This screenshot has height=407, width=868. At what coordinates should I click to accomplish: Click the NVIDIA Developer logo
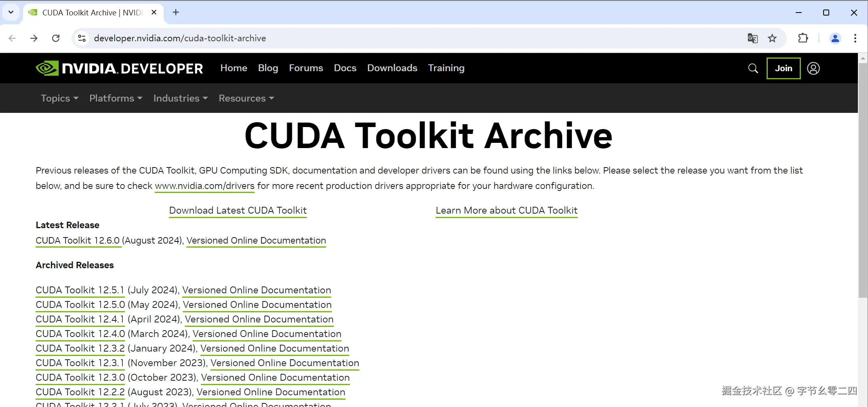click(119, 68)
